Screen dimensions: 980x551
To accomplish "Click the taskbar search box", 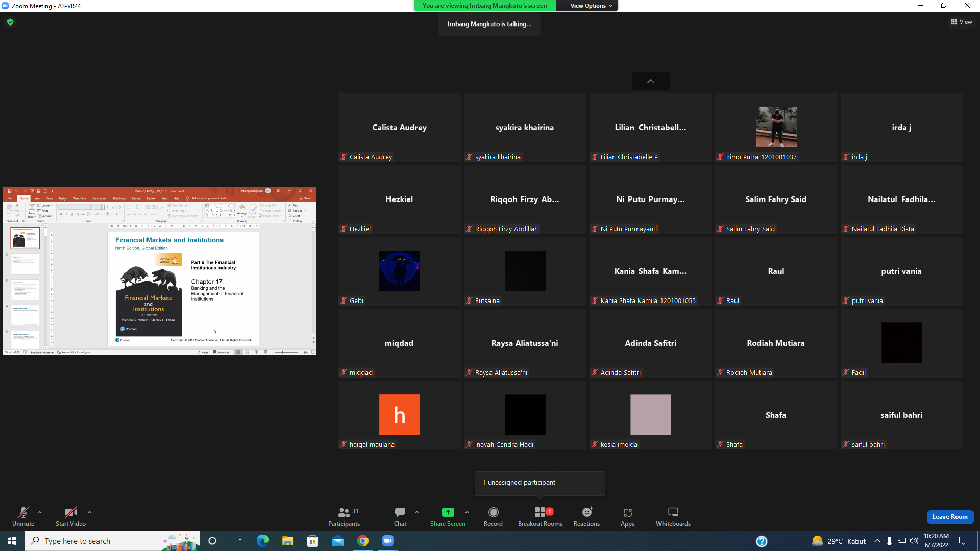I will coord(112,541).
